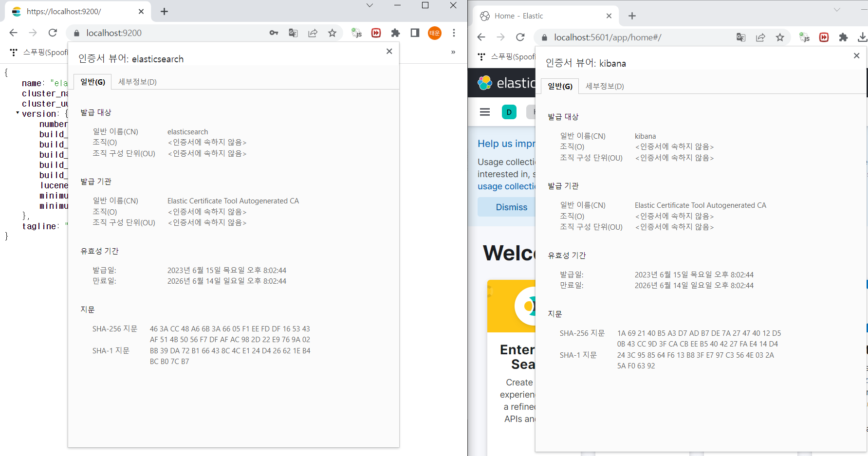Open the tab search chevron in left window

[369, 5]
